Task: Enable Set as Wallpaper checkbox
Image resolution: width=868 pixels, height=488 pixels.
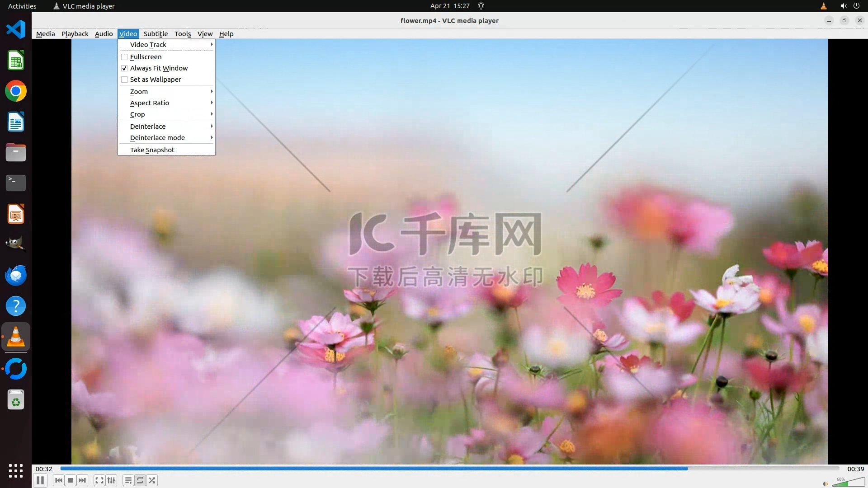Action: [x=124, y=80]
